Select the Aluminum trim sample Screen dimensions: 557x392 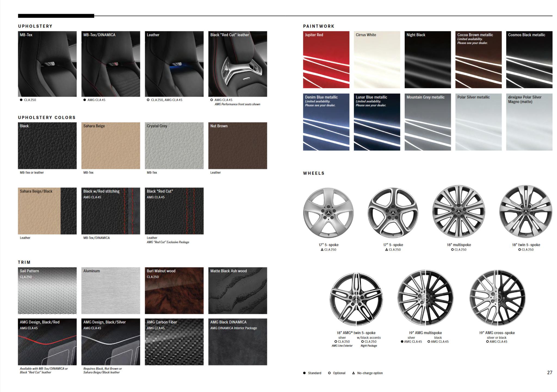tap(111, 291)
